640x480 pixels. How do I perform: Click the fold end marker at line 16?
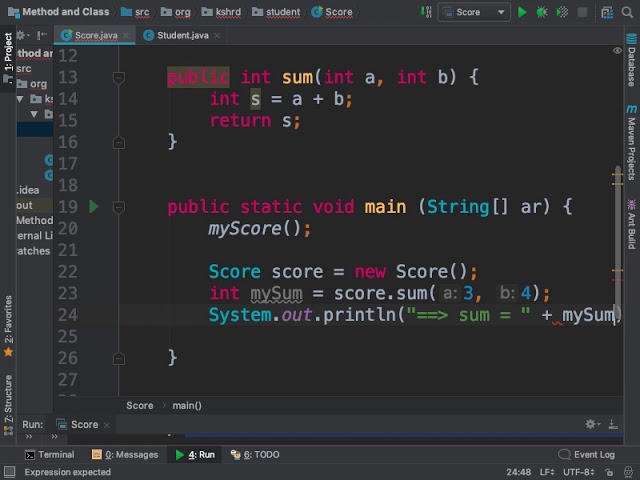pos(119,142)
